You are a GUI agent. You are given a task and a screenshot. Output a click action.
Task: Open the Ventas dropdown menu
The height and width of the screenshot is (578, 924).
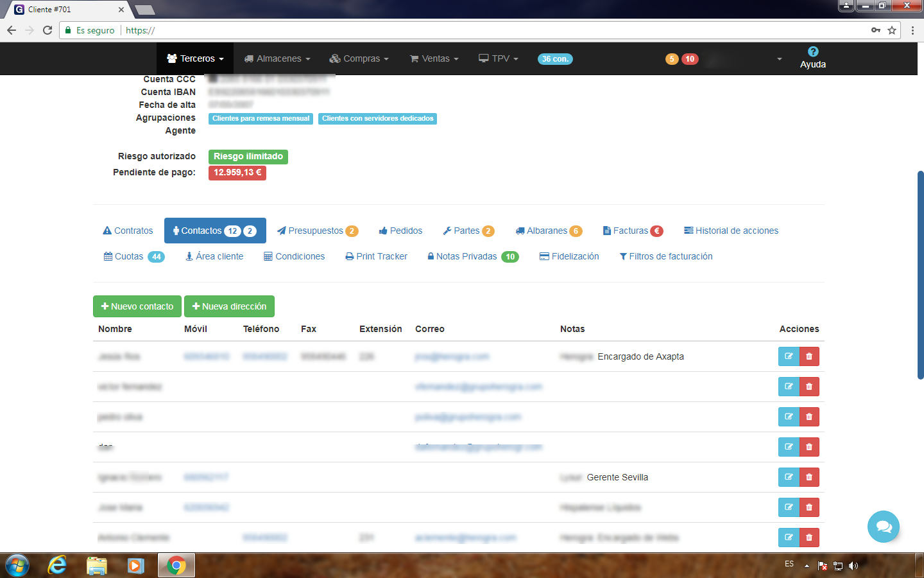click(x=434, y=58)
